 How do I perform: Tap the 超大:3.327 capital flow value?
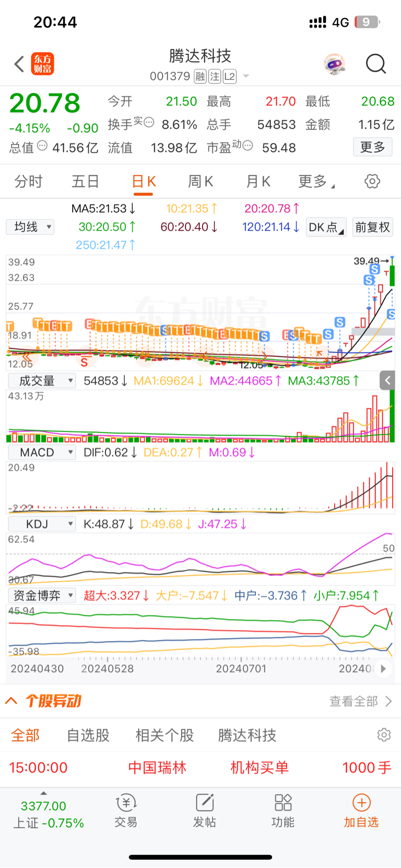point(116,596)
